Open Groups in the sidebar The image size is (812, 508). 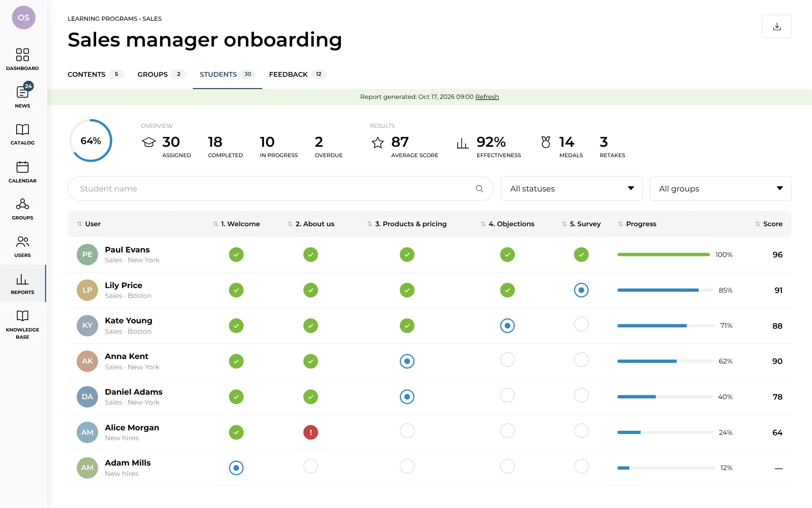pos(23,209)
